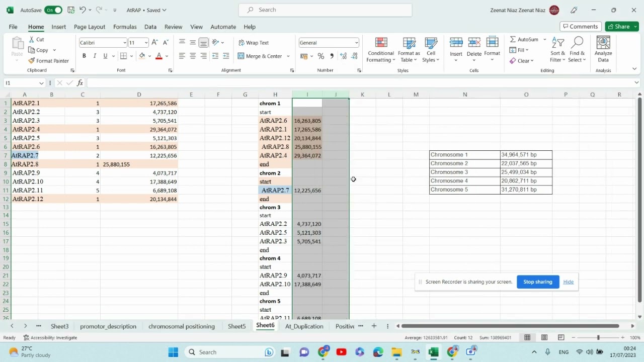Switch to the At_Duplication sheet tab
This screenshot has width=644, height=362.
pos(304,326)
